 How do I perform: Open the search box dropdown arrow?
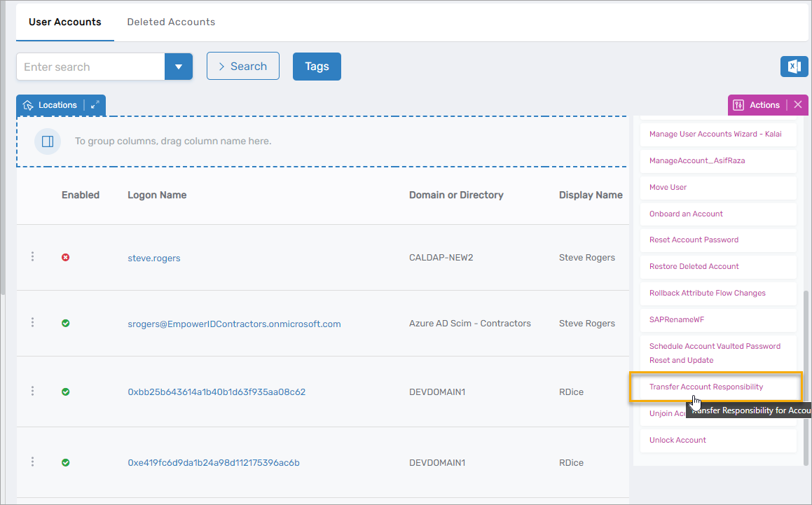pyautogui.click(x=178, y=67)
